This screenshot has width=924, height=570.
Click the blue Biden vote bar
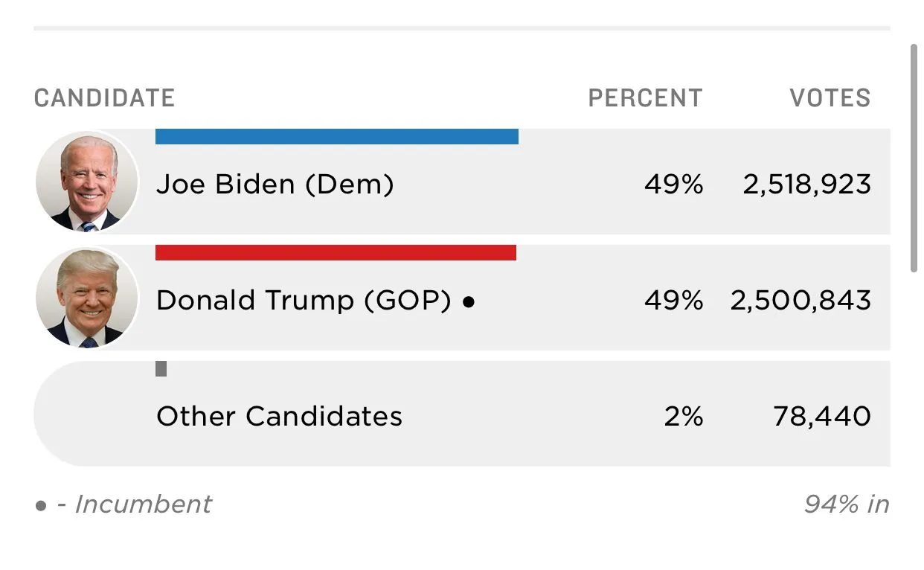tap(336, 136)
